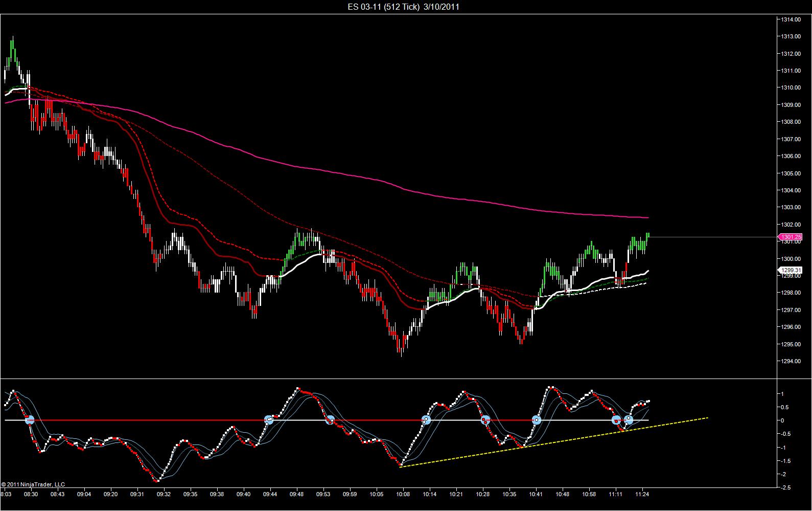Click the 10:48 time axis label
Screen dimensions: 812x511
pyautogui.click(x=562, y=495)
